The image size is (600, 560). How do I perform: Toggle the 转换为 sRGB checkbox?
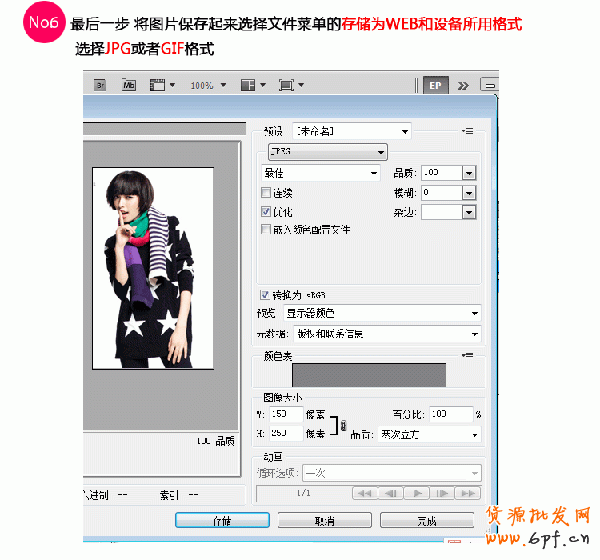click(x=265, y=295)
